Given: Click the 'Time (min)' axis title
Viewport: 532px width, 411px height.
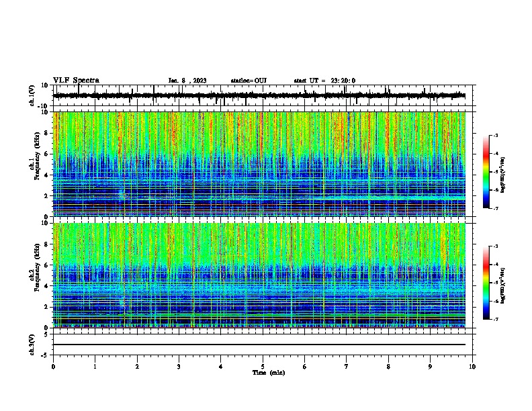Looking at the screenshot, I should [x=269, y=373].
